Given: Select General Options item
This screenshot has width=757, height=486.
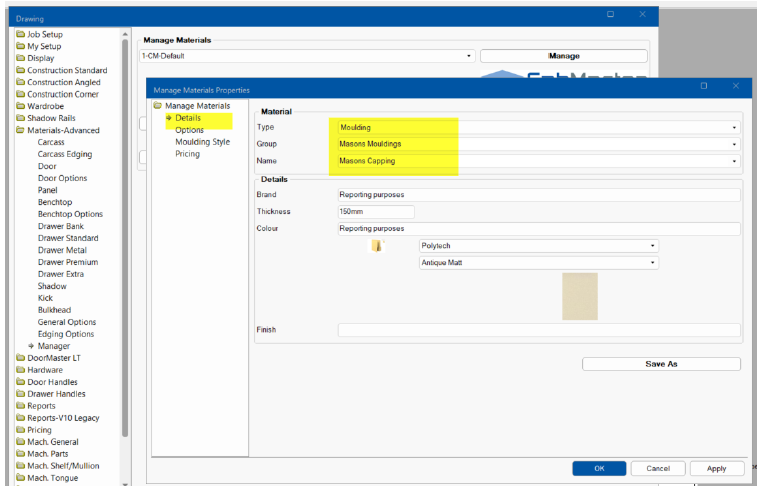Looking at the screenshot, I should tap(67, 322).
